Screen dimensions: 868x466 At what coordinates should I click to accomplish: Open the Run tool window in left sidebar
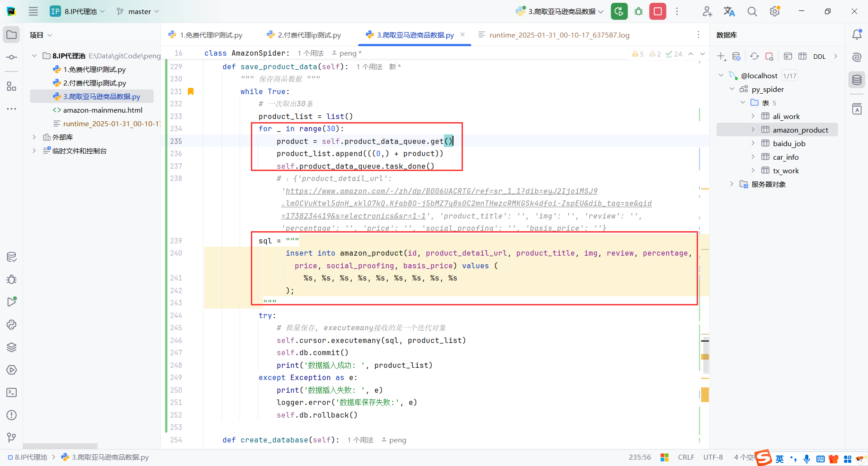[12, 302]
